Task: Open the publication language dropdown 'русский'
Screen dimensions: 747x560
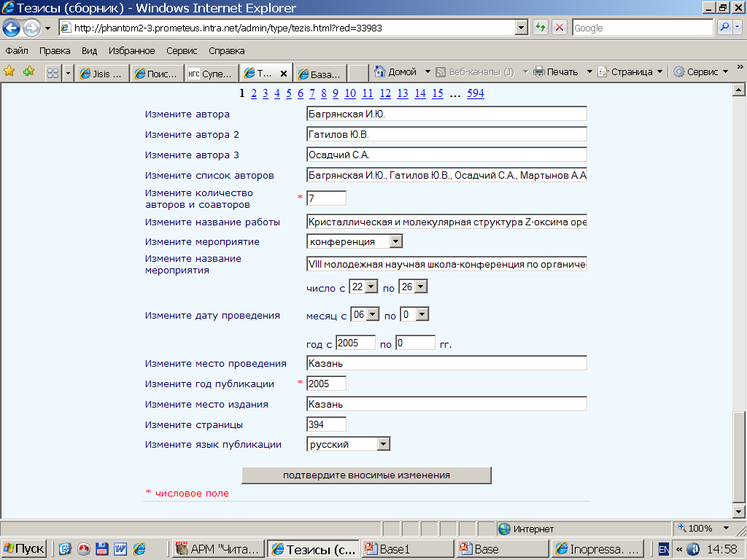Action: click(x=384, y=444)
